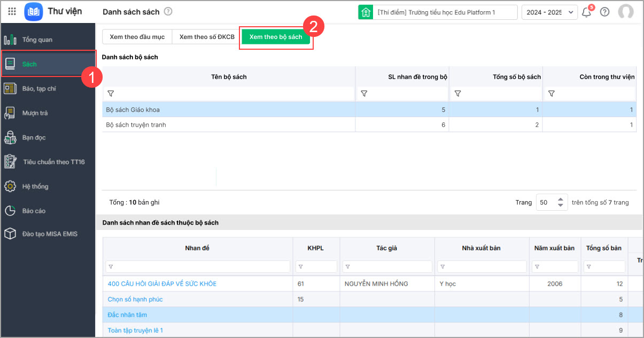The width and height of the screenshot is (644, 338).
Task: Switch to Xem theo đầu mục tab
Action: click(x=137, y=37)
